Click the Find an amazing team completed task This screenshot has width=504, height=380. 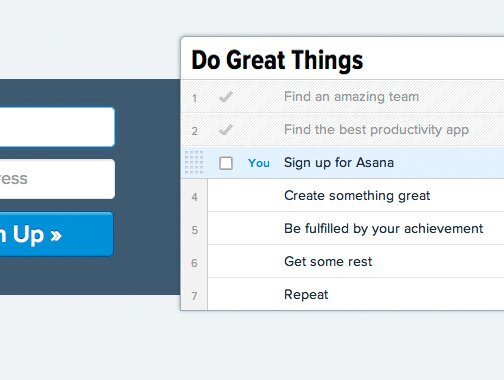[351, 97]
